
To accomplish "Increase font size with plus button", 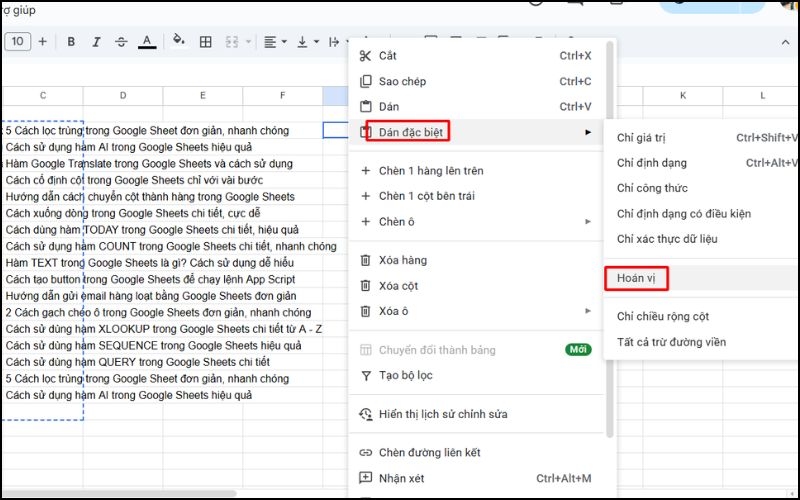I will point(43,41).
